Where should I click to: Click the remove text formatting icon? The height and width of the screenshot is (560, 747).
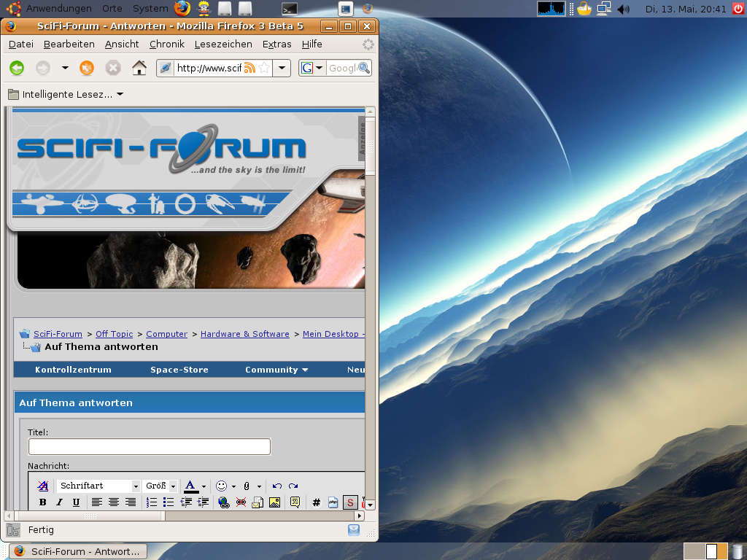[43, 486]
